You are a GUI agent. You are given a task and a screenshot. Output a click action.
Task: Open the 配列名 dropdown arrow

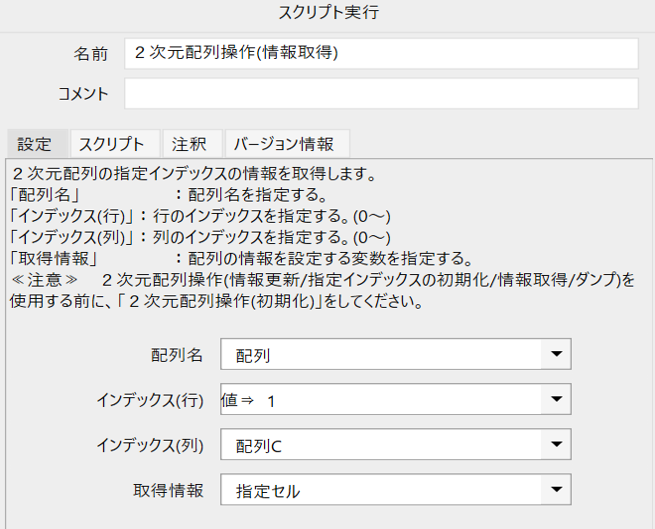[x=556, y=354]
